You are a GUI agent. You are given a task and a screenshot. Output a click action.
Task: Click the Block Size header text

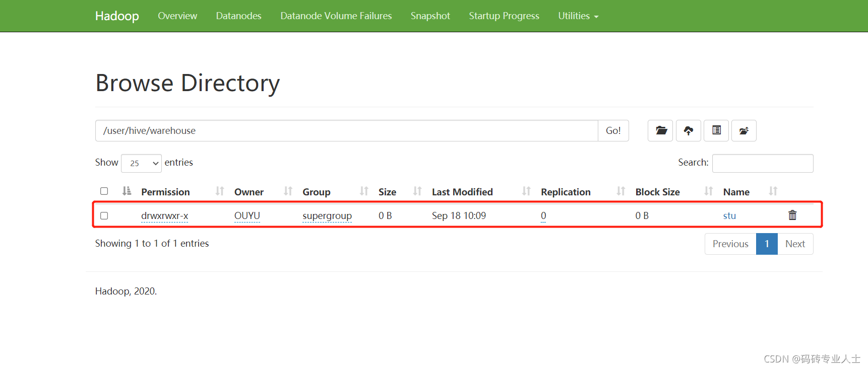[x=657, y=192]
